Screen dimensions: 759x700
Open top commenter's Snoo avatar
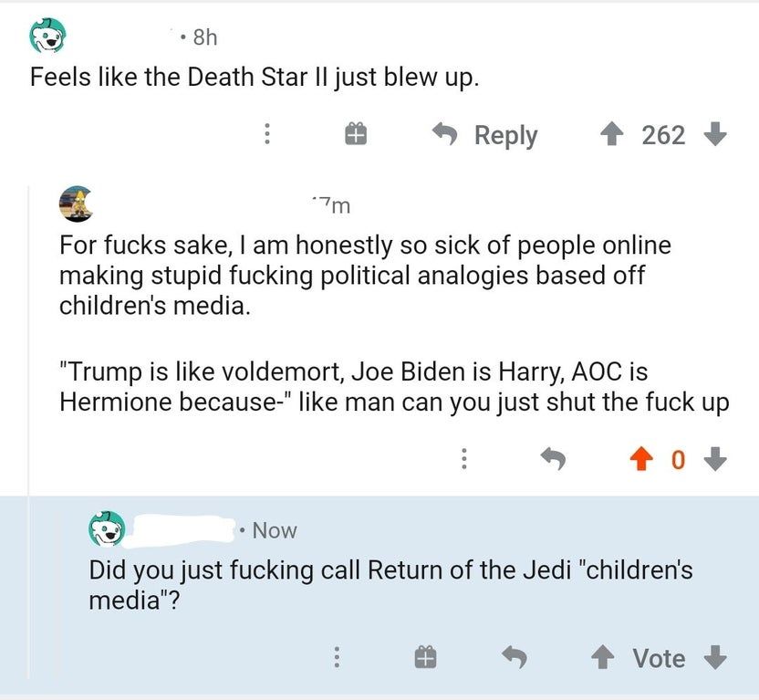(47, 37)
